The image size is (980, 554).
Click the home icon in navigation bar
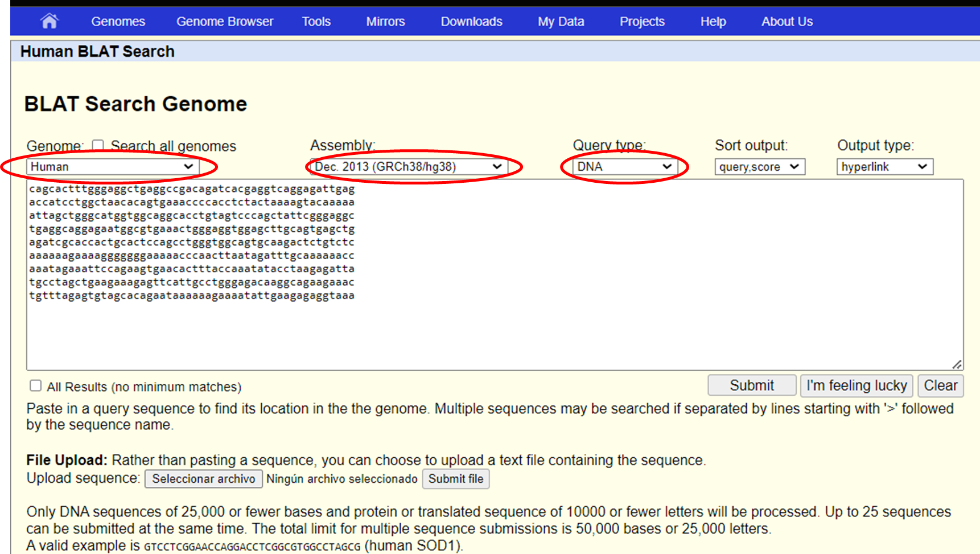coord(50,22)
